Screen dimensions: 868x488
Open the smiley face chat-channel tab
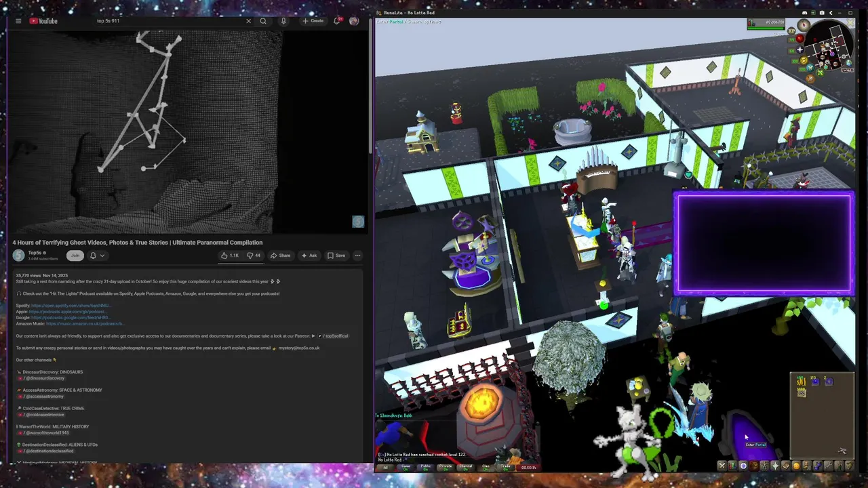(x=797, y=466)
